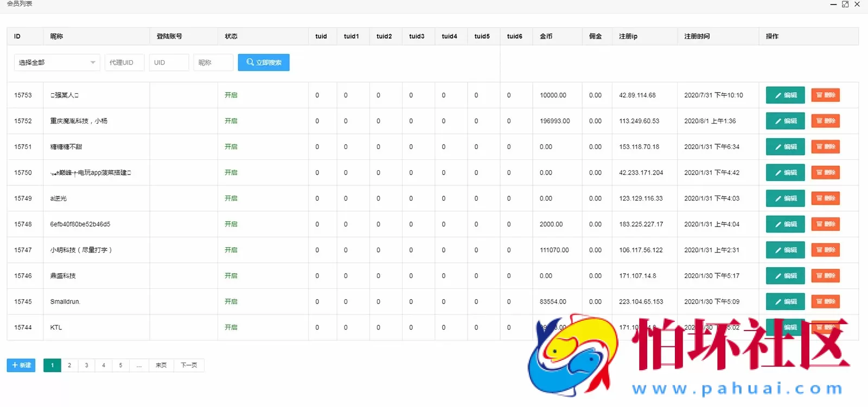
Task: Delete member 15748 from the list
Action: click(x=825, y=224)
